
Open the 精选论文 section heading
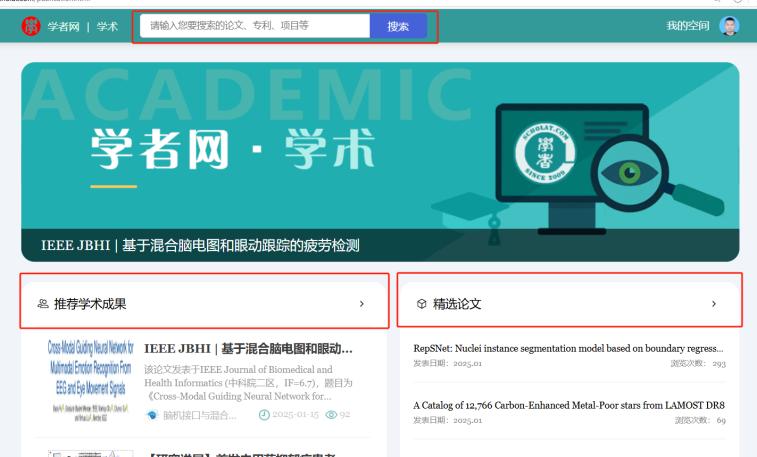pyautogui.click(x=457, y=304)
